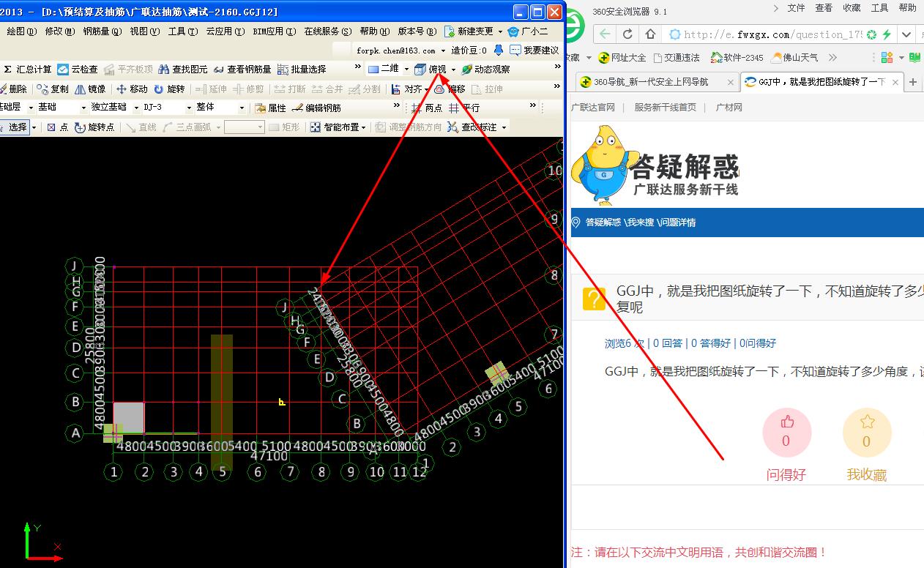
Task: Open BIM应用 menu
Action: point(274,31)
